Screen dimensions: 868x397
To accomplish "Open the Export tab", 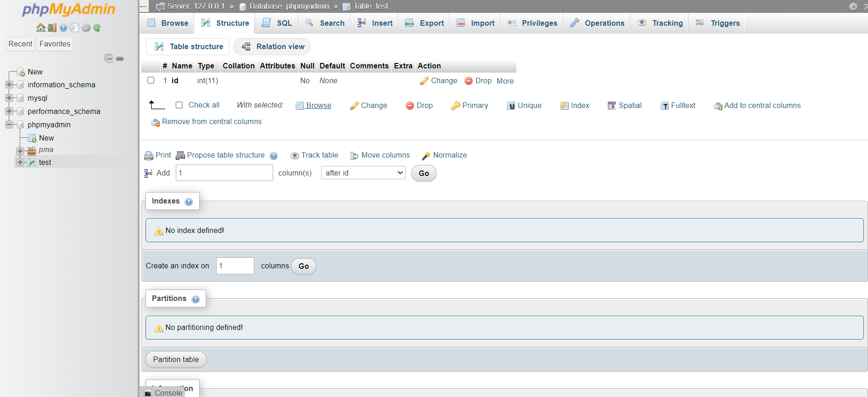I will pyautogui.click(x=424, y=23).
